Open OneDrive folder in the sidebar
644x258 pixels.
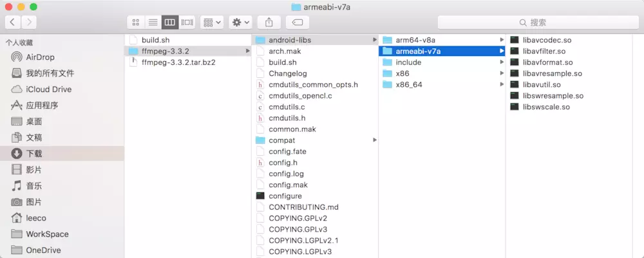tap(62, 250)
